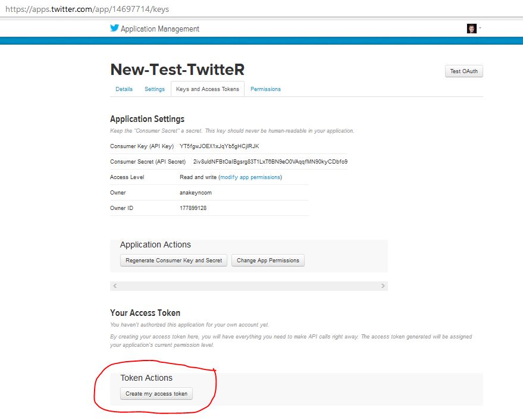Click the Your Access Token heading
The width and height of the screenshot is (523, 420).
145,313
